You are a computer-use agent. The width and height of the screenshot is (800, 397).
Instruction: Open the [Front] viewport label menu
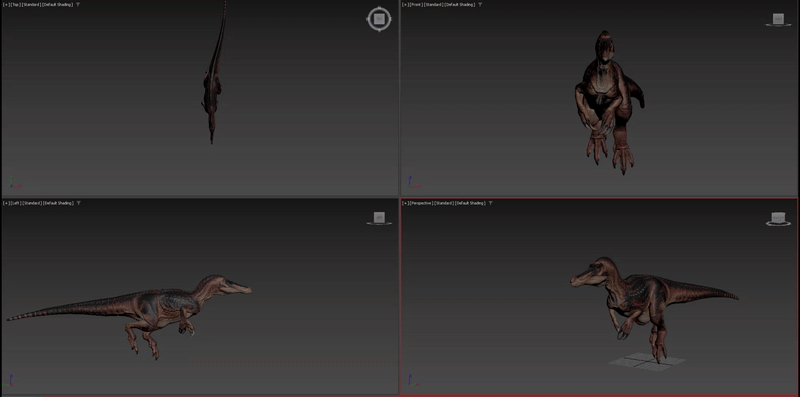417,5
